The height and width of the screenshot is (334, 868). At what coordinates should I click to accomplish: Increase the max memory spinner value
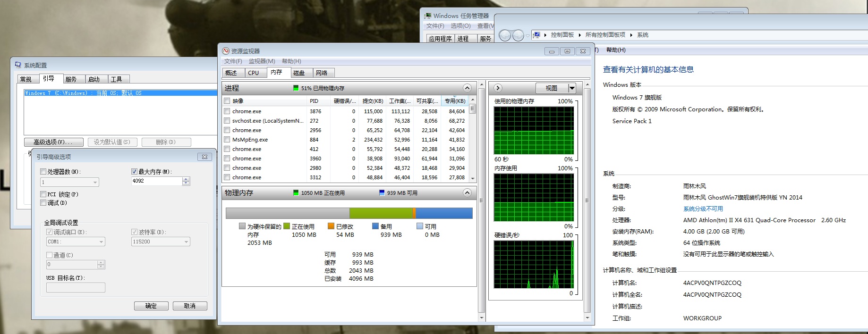click(x=186, y=179)
